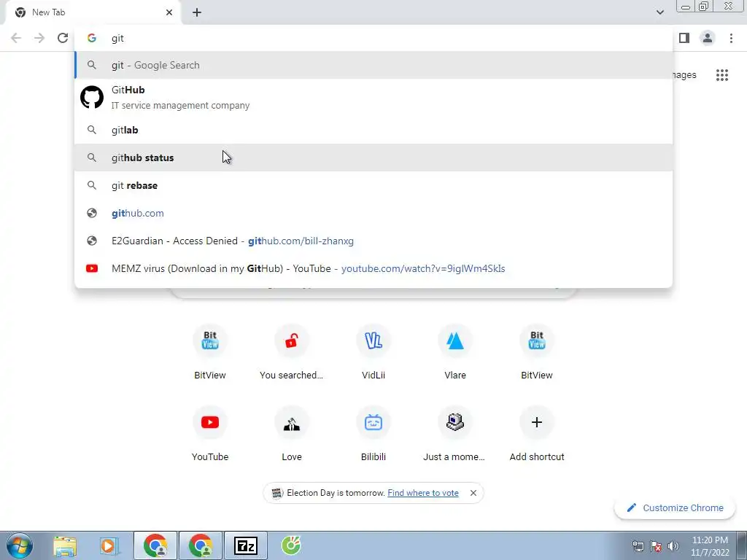Click the volume speaker tray icon
This screenshot has height=560, width=747.
click(x=673, y=546)
